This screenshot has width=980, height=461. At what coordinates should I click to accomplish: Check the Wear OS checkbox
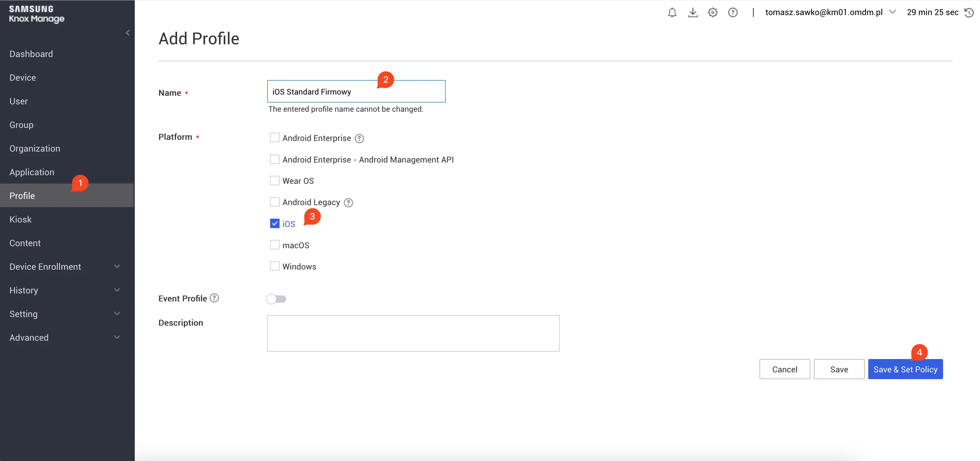click(274, 180)
